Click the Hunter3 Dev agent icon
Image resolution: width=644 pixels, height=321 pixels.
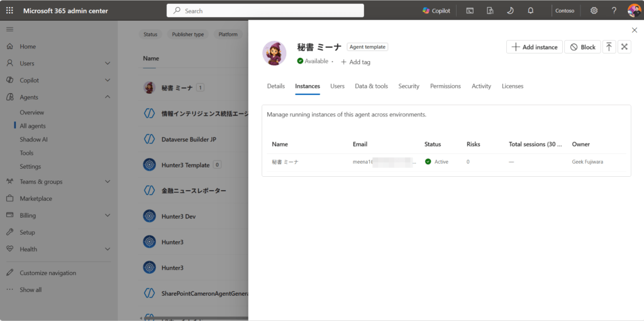(149, 216)
